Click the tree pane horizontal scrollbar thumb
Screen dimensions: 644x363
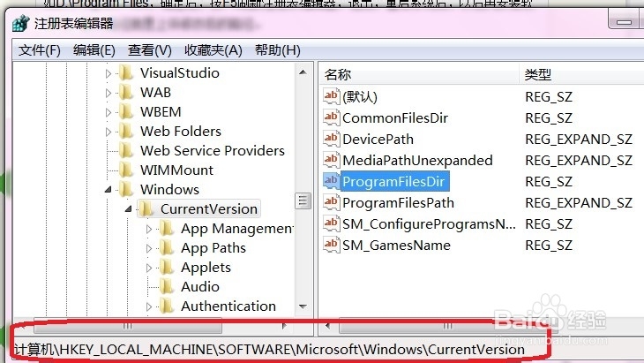pyautogui.click(x=128, y=327)
